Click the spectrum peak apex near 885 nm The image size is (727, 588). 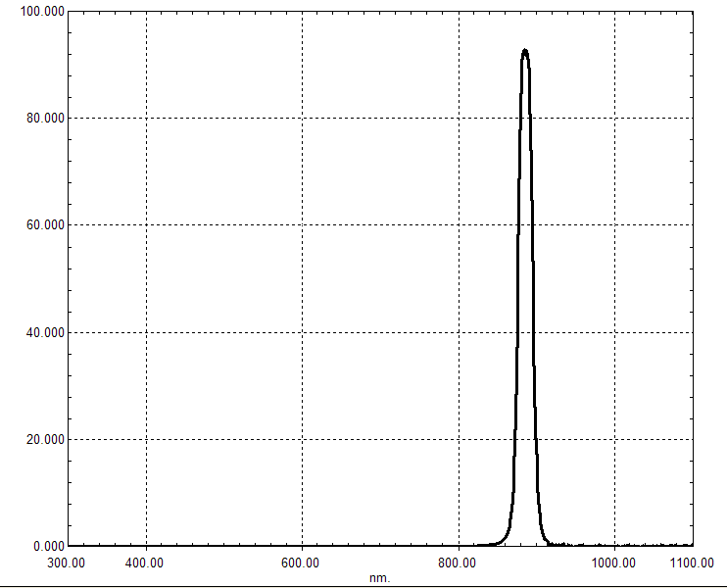525,51
